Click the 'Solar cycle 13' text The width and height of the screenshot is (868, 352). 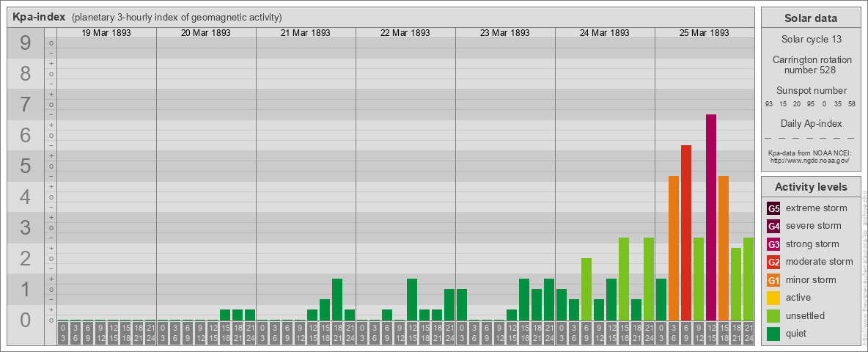(811, 40)
